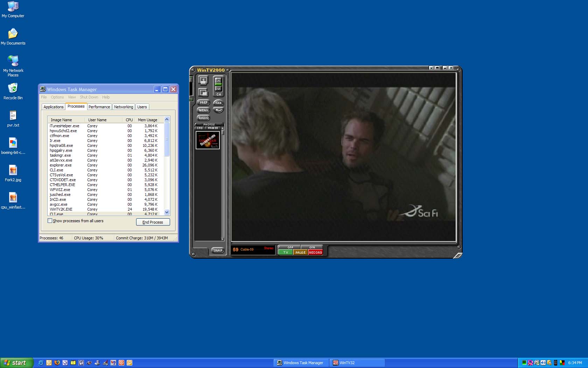Select pvr.txt desktop file
The height and width of the screenshot is (368, 588).
click(13, 119)
